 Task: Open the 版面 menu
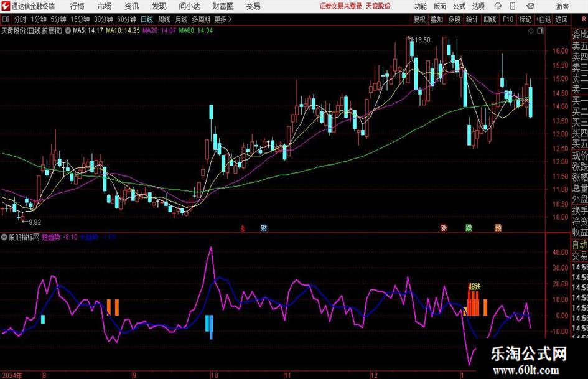pos(440,6)
